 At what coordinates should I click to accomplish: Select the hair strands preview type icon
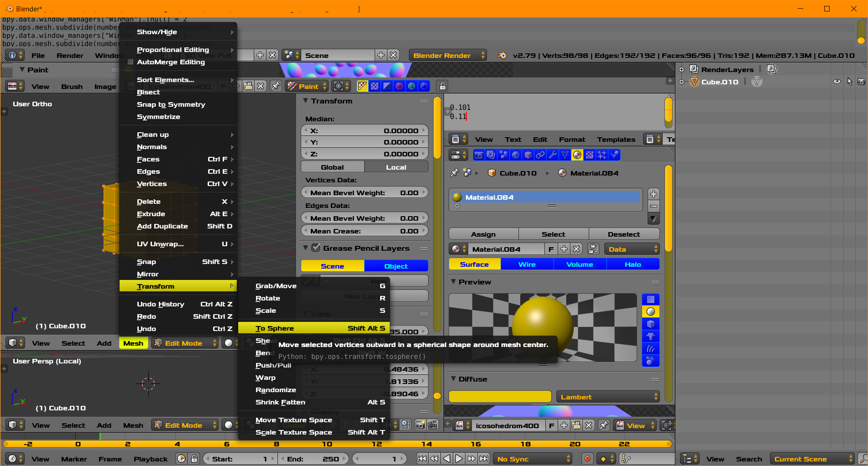[x=650, y=349]
